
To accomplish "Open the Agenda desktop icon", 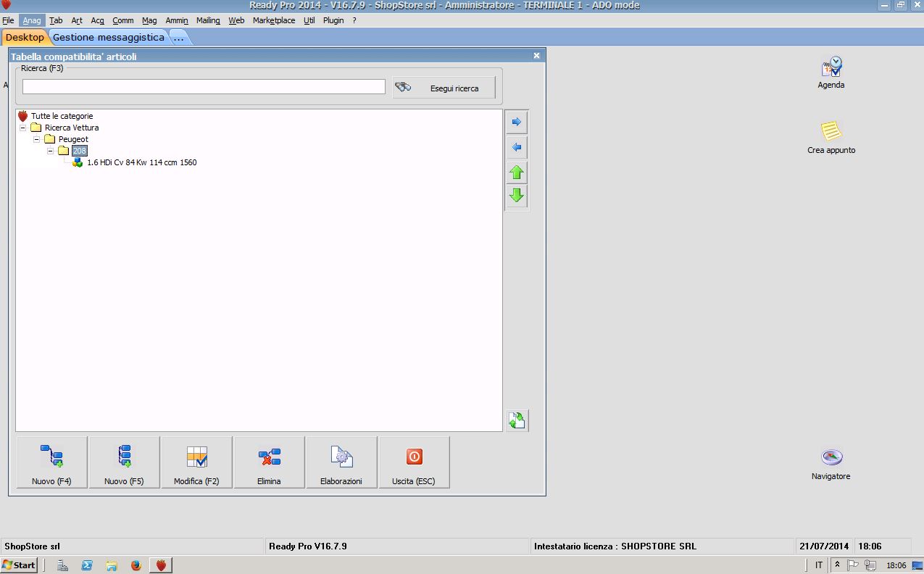I will (x=831, y=72).
